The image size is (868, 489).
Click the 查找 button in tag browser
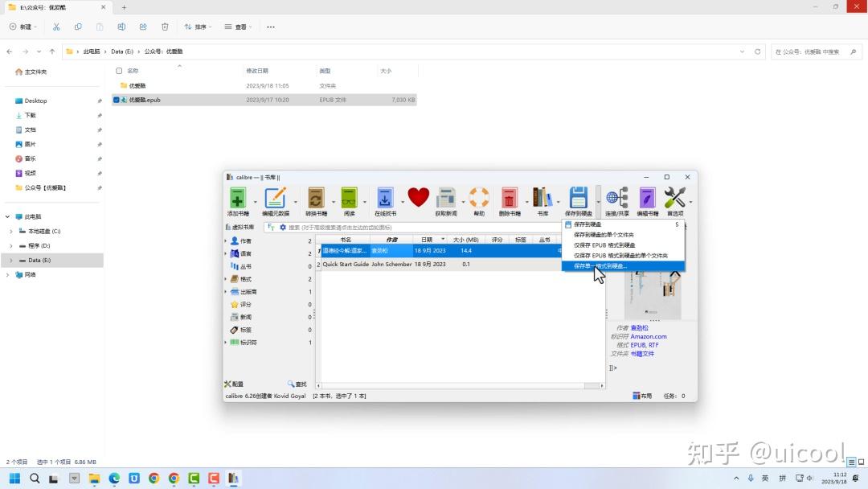click(297, 384)
